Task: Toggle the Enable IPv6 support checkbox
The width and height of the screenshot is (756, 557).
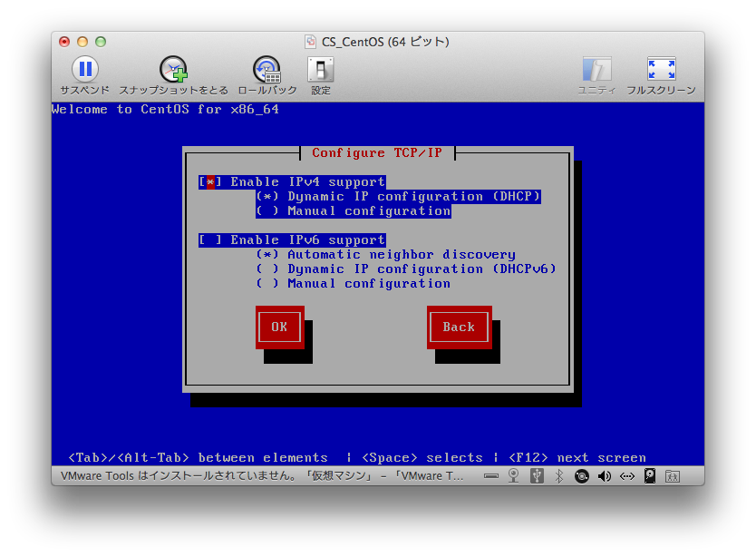Action: point(210,239)
